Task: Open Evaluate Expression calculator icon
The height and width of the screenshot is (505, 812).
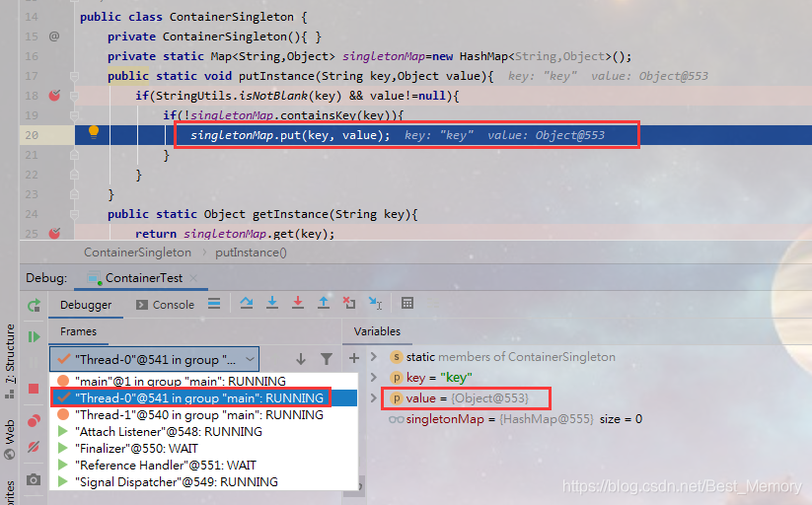Action: (x=407, y=303)
